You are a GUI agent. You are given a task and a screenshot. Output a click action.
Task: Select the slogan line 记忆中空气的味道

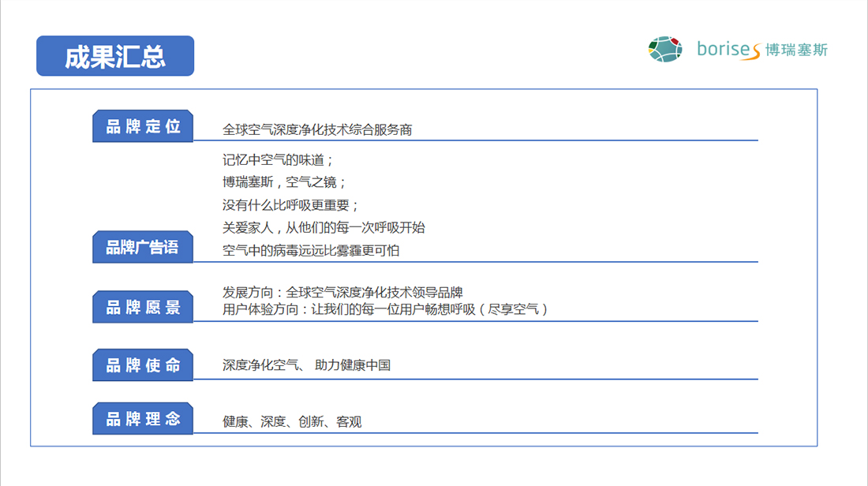[x=279, y=159]
